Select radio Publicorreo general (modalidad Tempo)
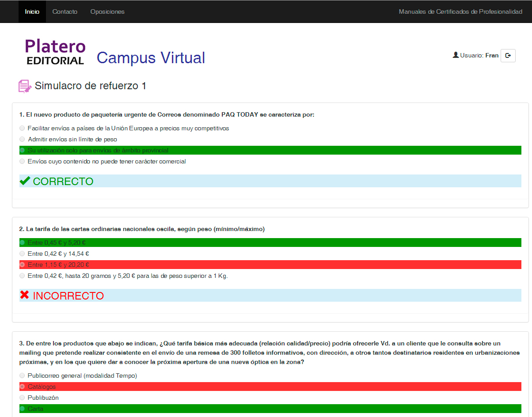The height and width of the screenshot is (417, 532). pos(22,375)
